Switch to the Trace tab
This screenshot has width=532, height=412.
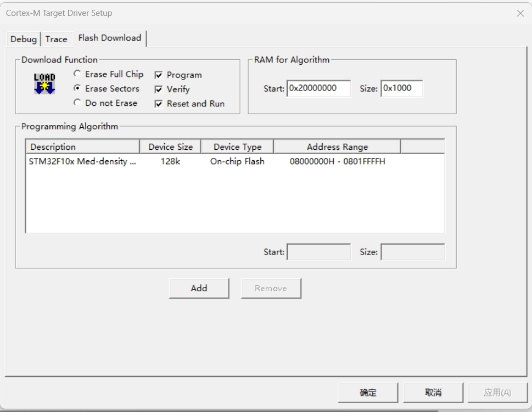57,39
